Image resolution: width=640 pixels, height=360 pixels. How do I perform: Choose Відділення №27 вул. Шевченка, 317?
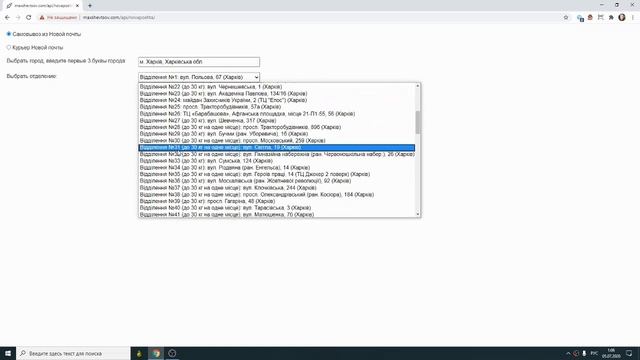coord(277,120)
